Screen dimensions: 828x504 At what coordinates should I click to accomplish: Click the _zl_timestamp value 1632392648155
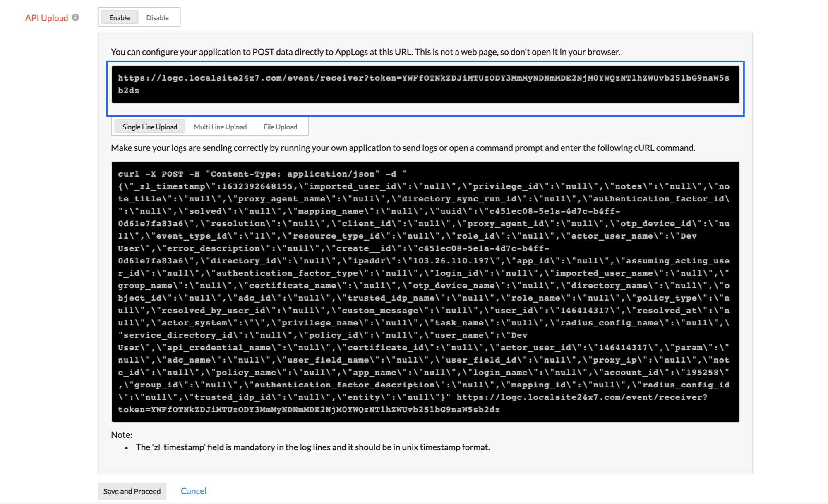(257, 186)
